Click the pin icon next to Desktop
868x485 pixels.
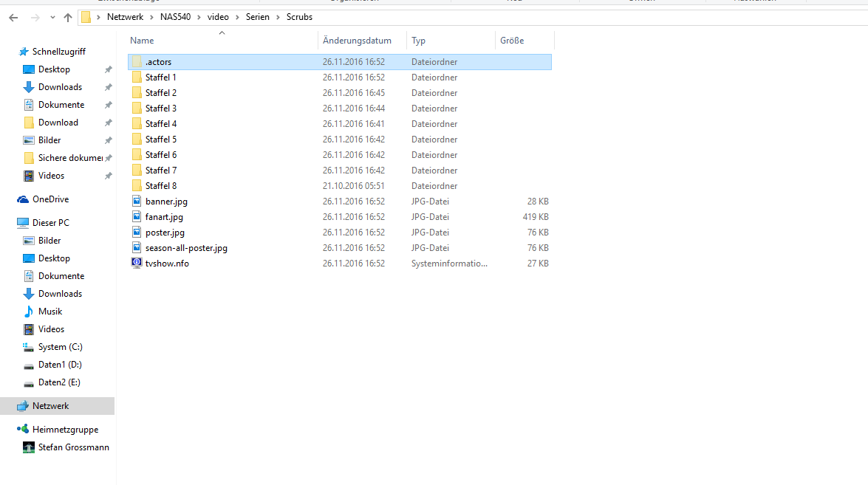click(109, 69)
